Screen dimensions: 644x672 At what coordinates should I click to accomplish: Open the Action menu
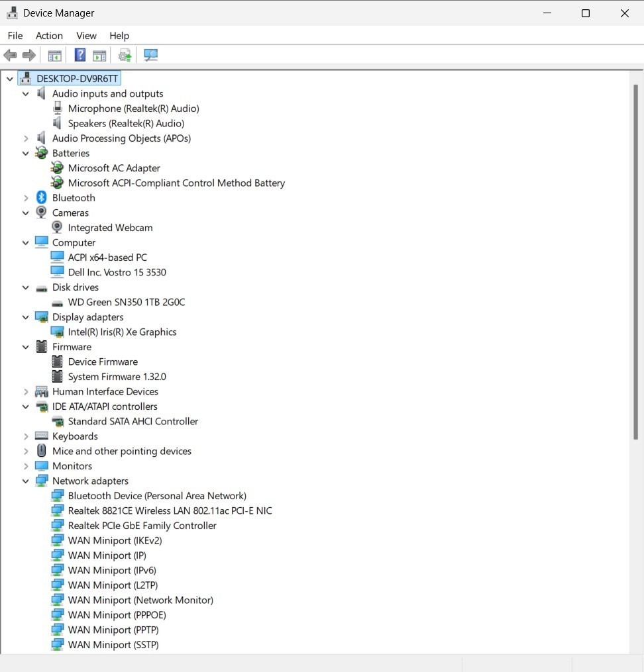(x=49, y=36)
